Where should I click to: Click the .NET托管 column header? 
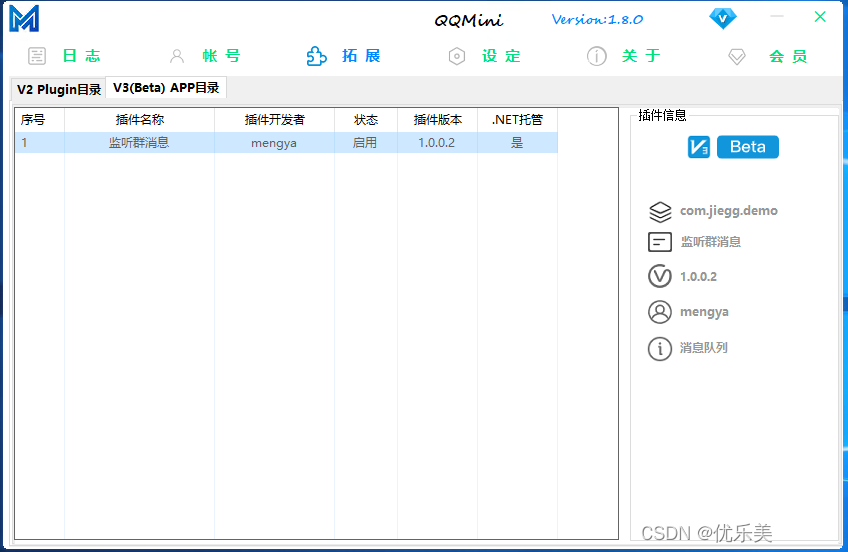[x=518, y=120]
